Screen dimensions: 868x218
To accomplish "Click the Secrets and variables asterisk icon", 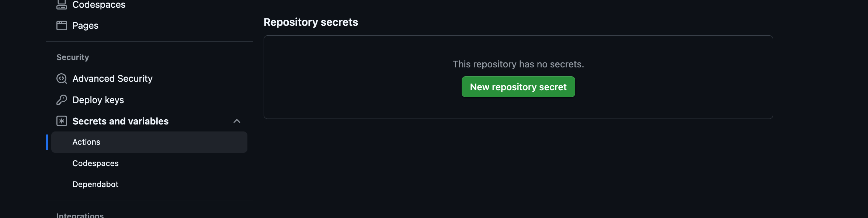I will click(62, 121).
